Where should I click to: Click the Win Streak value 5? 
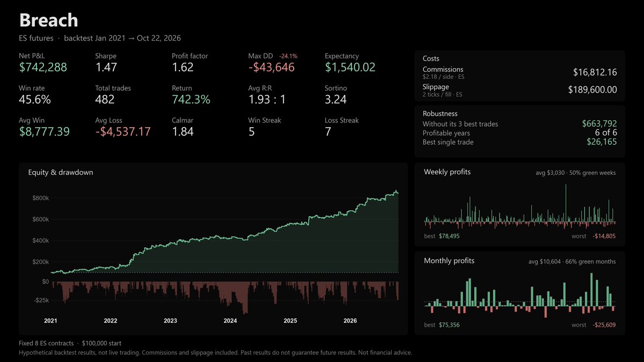click(x=252, y=131)
